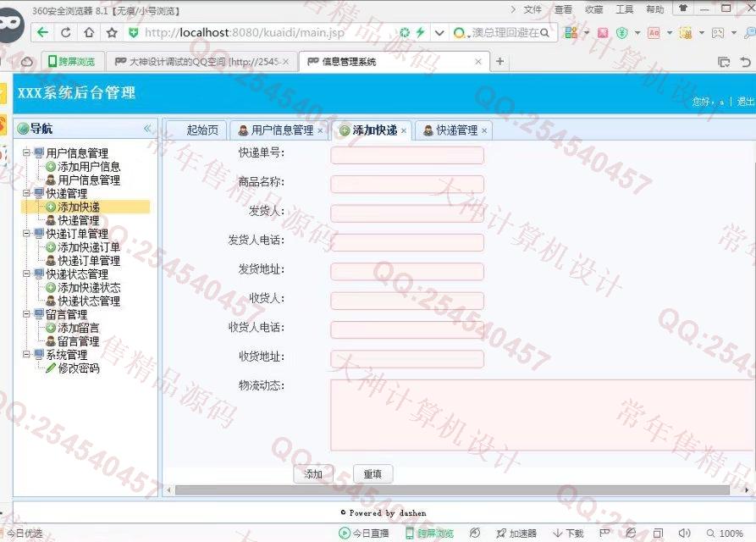Close the 信息管理系统 browser tab
756x542 pixels.
click(x=477, y=61)
